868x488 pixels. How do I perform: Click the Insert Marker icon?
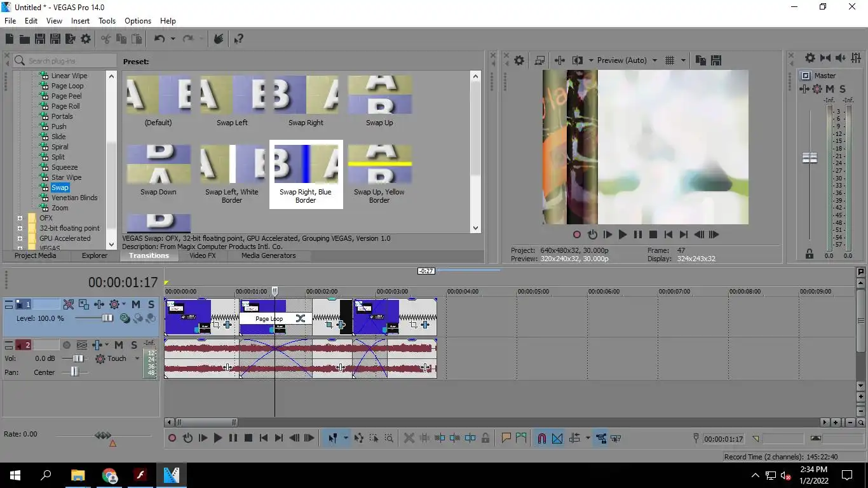(506, 438)
